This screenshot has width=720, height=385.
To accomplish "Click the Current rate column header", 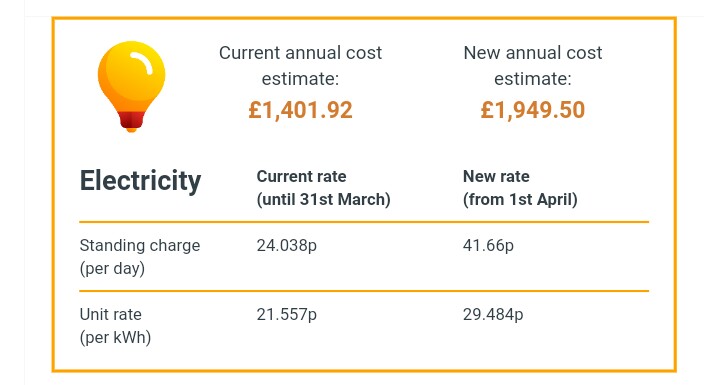I will tap(301, 176).
